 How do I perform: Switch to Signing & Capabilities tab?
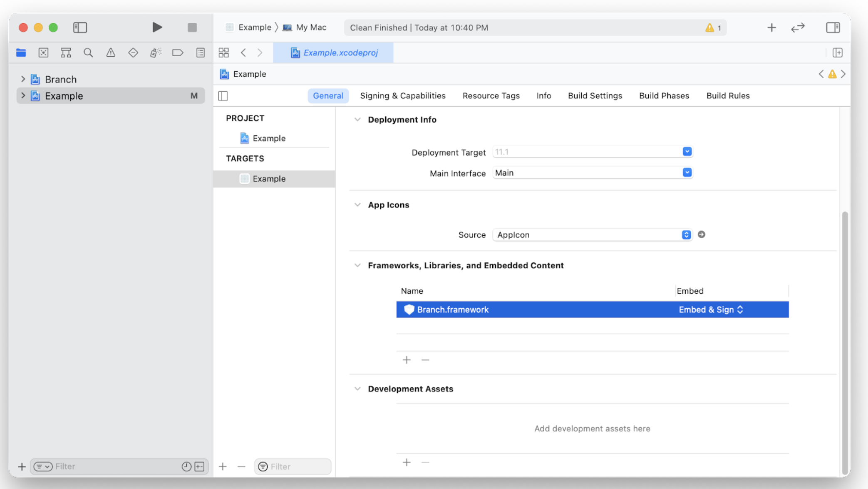[x=403, y=96]
